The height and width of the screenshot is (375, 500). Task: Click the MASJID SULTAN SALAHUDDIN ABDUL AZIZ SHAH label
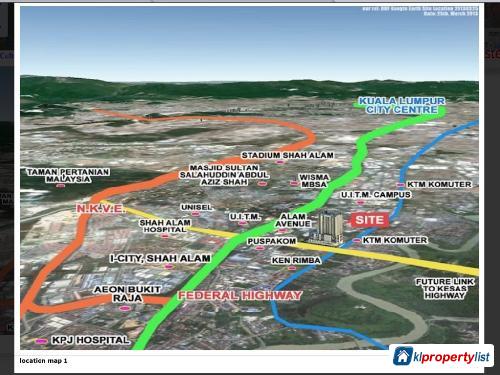[224, 175]
